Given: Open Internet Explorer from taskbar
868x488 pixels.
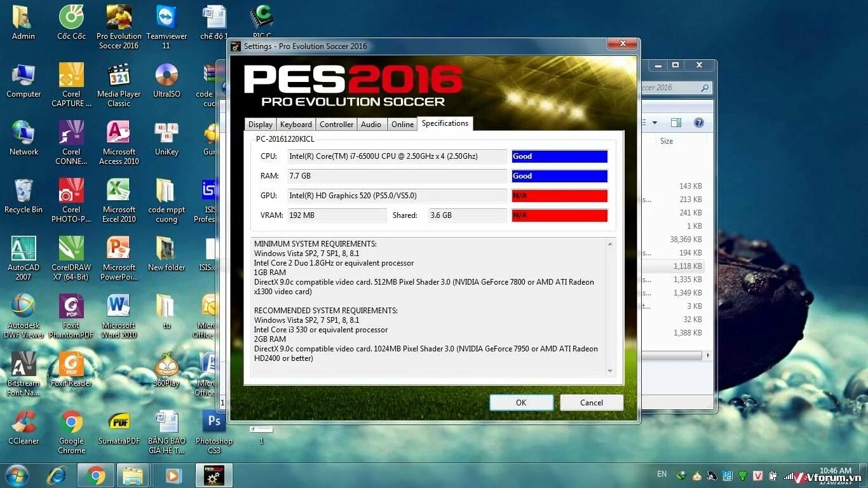Looking at the screenshot, I should tap(57, 475).
